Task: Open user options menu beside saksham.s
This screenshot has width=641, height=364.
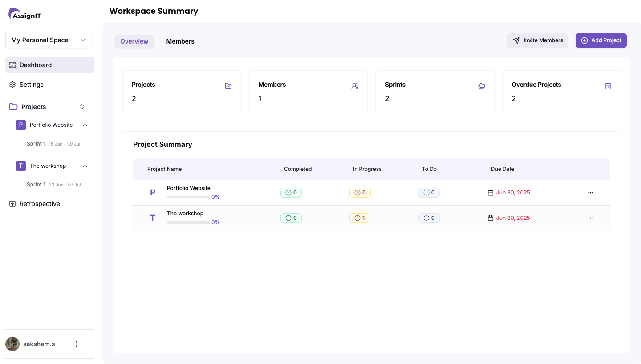Action: 77,344
